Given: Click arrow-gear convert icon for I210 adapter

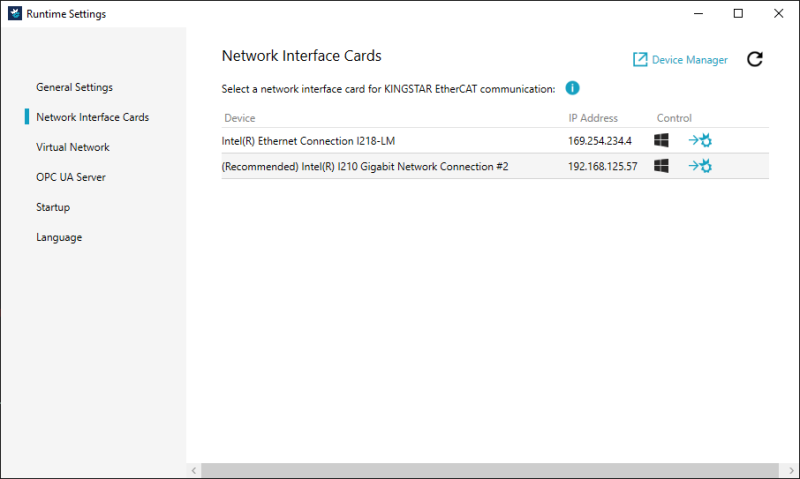Looking at the screenshot, I should (700, 166).
